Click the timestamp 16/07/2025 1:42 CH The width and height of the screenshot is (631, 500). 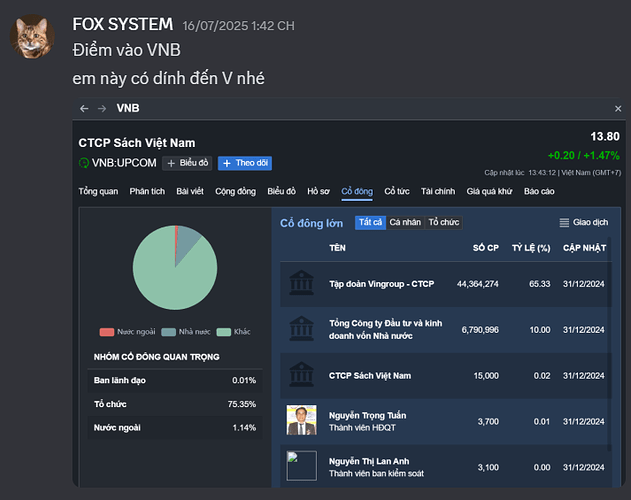tap(238, 26)
